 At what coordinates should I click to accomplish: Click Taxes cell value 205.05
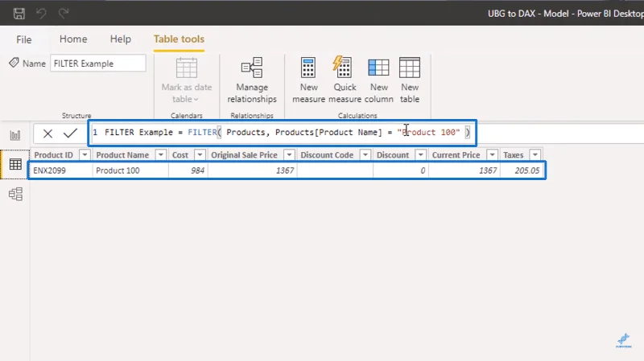click(x=527, y=170)
